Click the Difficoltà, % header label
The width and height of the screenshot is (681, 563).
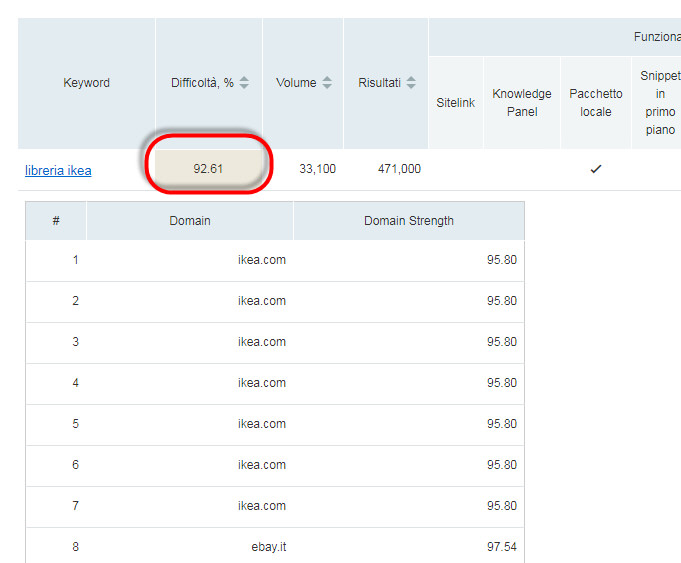point(202,83)
